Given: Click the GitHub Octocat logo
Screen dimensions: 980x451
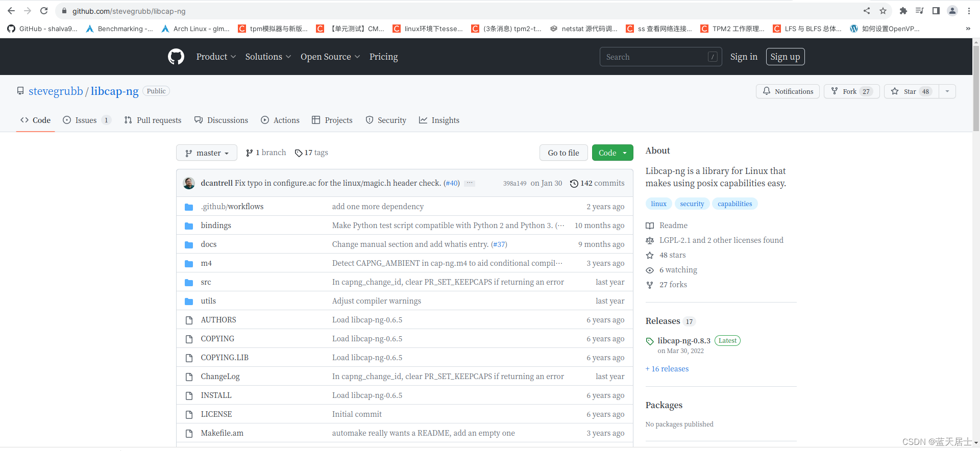Looking at the screenshot, I should [176, 57].
